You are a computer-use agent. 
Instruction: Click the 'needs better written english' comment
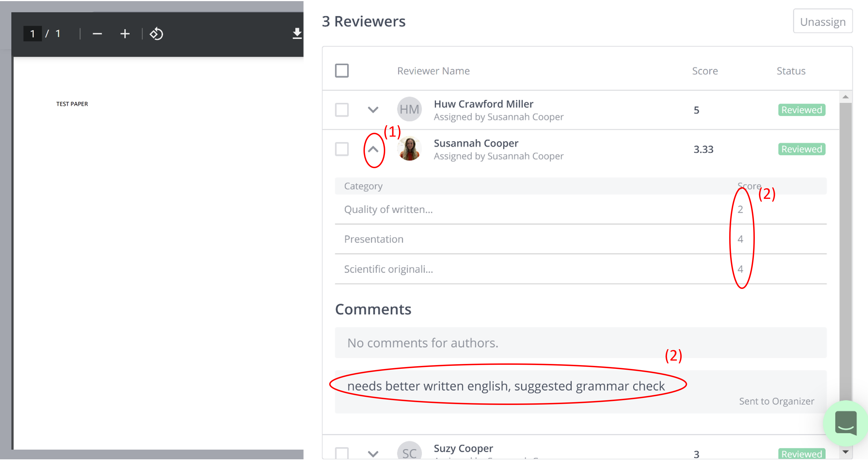click(x=506, y=386)
